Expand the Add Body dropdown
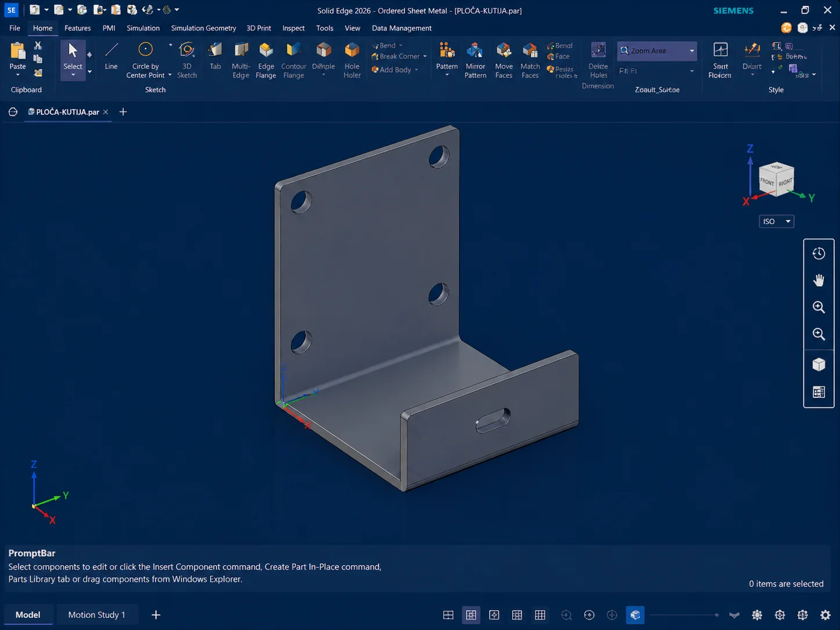 click(x=417, y=70)
